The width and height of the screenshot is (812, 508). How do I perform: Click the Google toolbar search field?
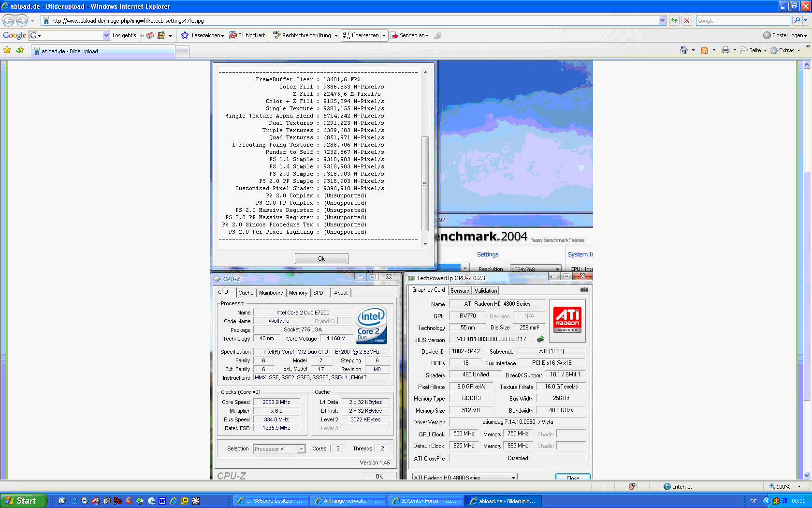pos(70,35)
